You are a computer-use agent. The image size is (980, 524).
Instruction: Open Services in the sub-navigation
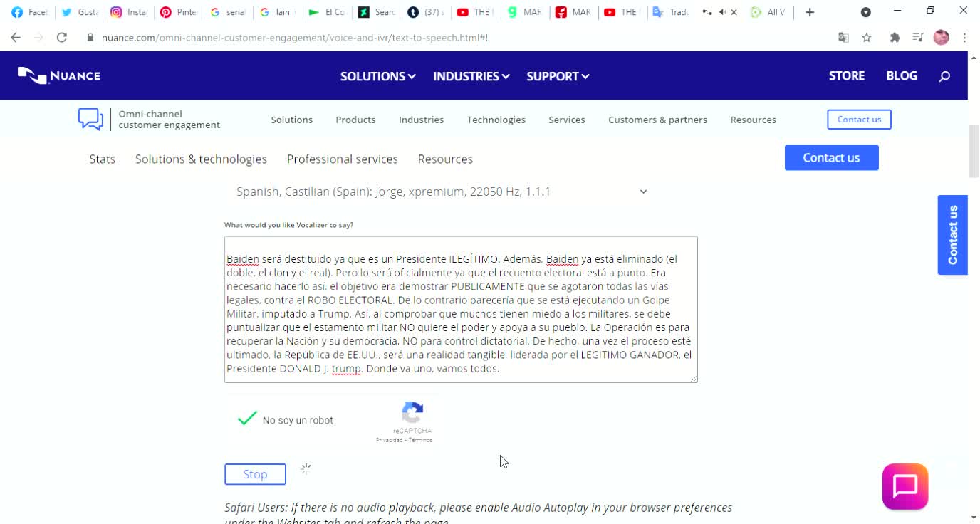pos(566,120)
